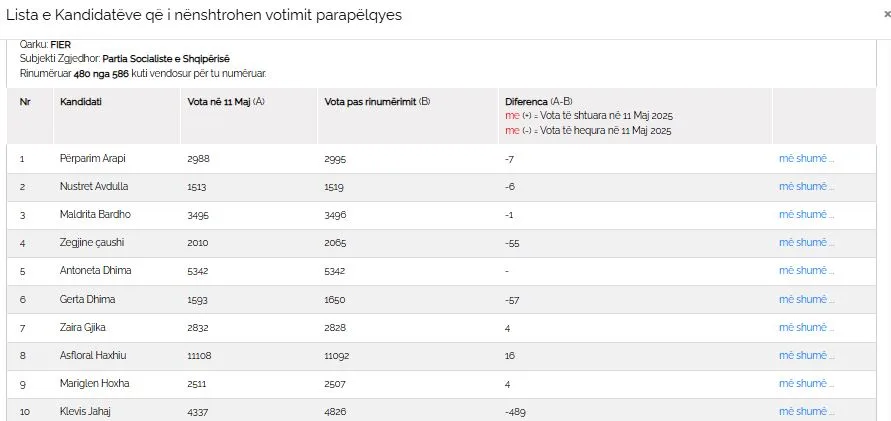Click the 'Vota në 11 Maj' header
The width and height of the screenshot is (891, 421).
coord(226,102)
